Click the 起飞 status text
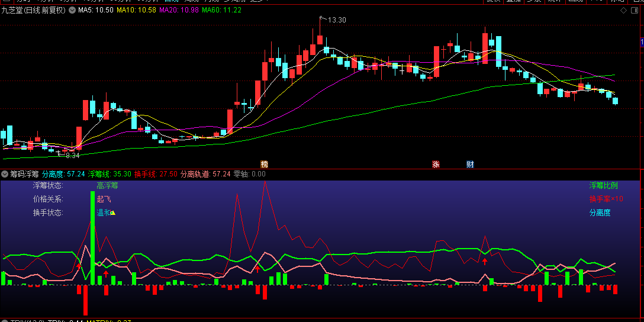 [104, 199]
